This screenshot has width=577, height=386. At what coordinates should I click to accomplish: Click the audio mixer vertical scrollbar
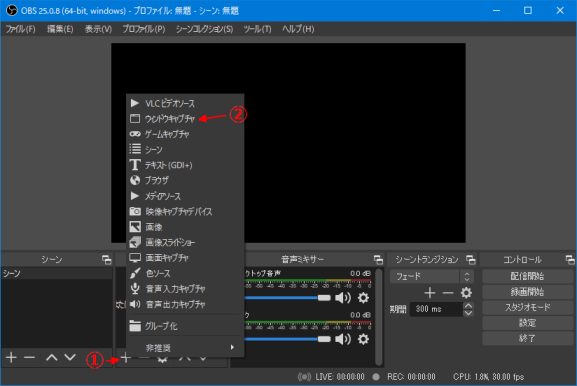pos(379,317)
